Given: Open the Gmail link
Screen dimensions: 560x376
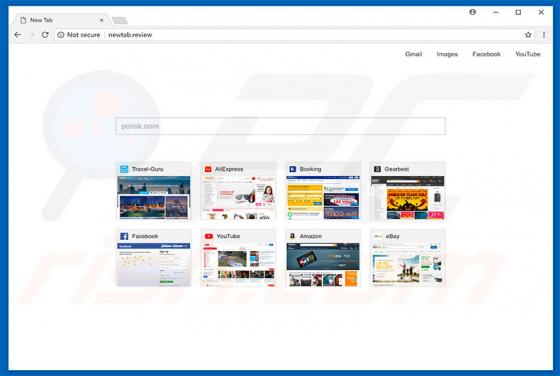Looking at the screenshot, I should click(x=414, y=54).
